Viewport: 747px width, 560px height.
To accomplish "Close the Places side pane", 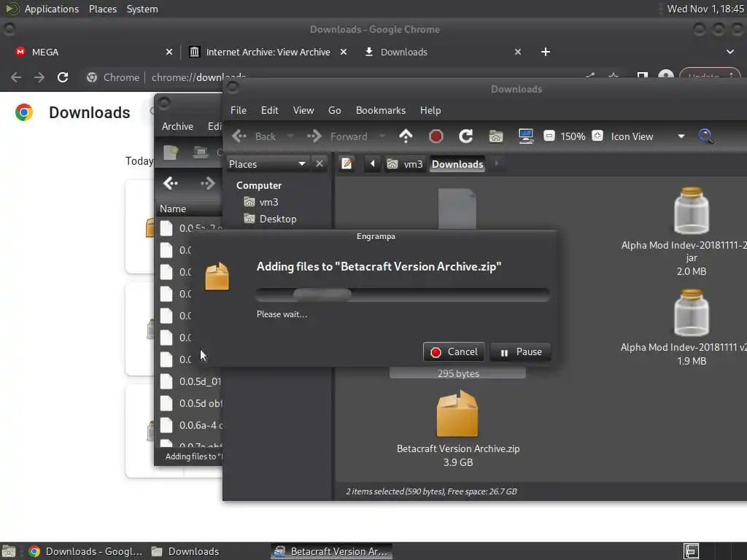I will [320, 164].
